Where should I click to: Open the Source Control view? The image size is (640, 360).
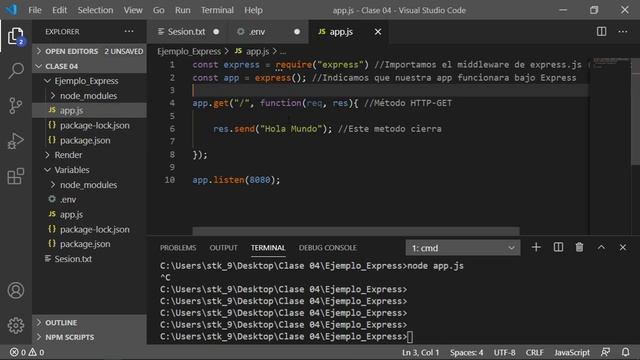pyautogui.click(x=16, y=106)
